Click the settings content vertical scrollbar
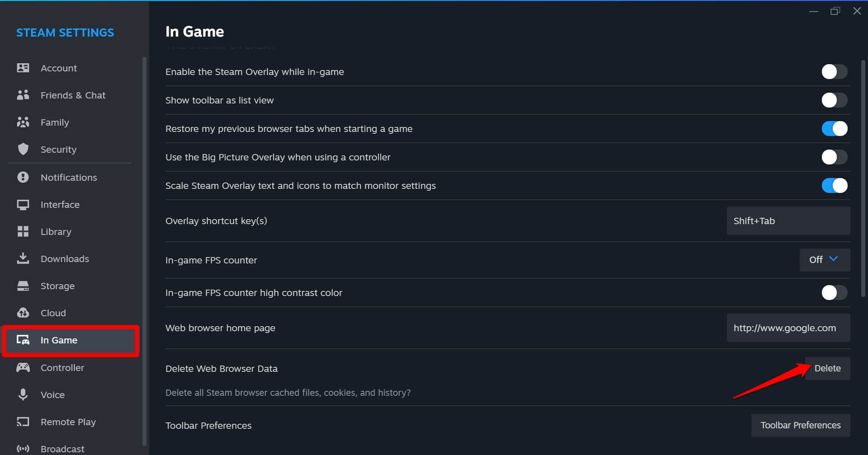 coord(863,181)
